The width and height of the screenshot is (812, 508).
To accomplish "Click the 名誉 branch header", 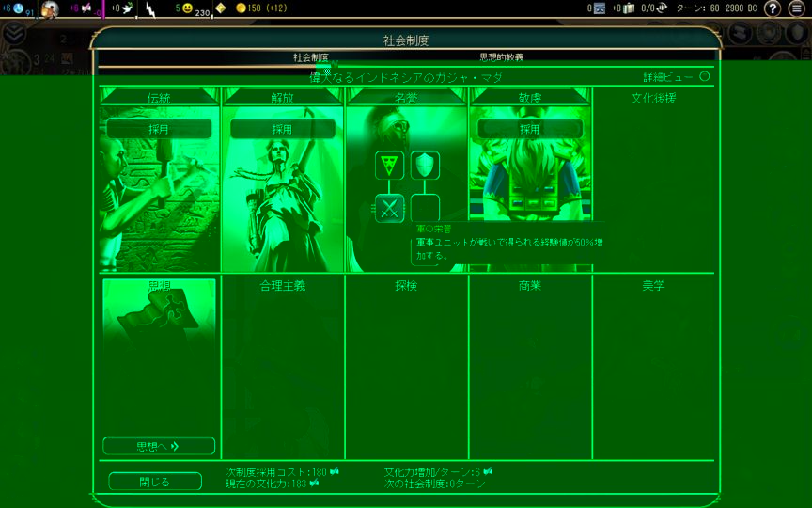I will pyautogui.click(x=406, y=98).
